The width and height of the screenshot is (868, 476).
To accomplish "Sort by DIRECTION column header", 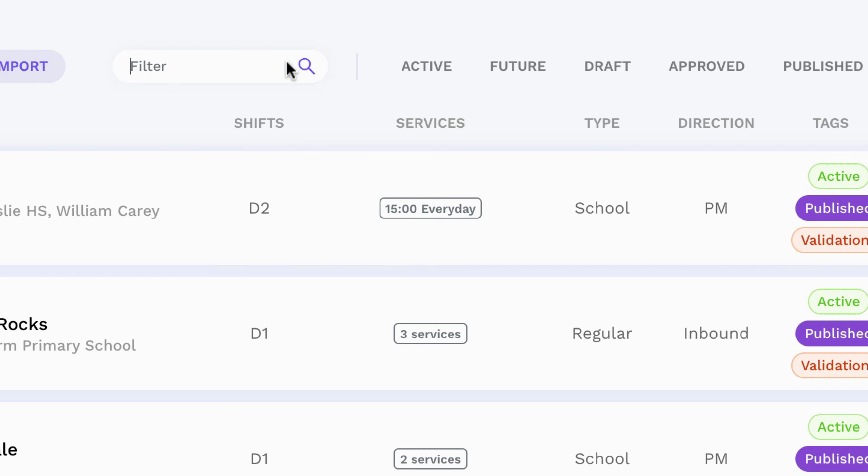I will tap(716, 123).
